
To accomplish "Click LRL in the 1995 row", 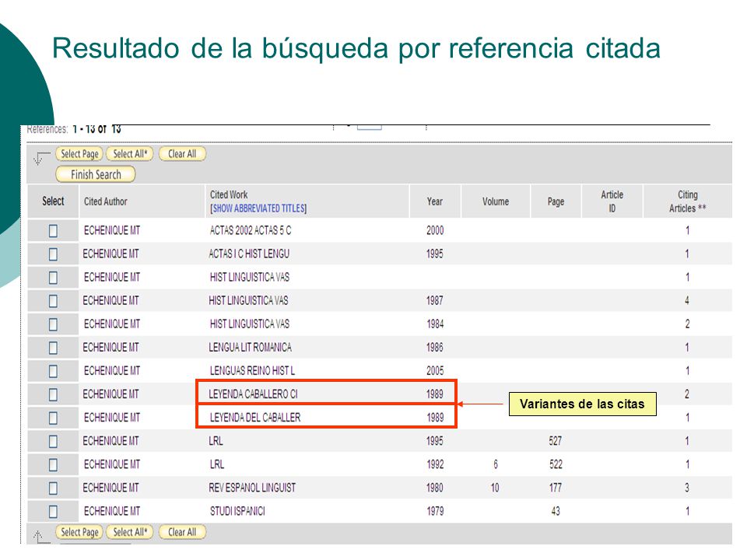I will pyautogui.click(x=216, y=440).
